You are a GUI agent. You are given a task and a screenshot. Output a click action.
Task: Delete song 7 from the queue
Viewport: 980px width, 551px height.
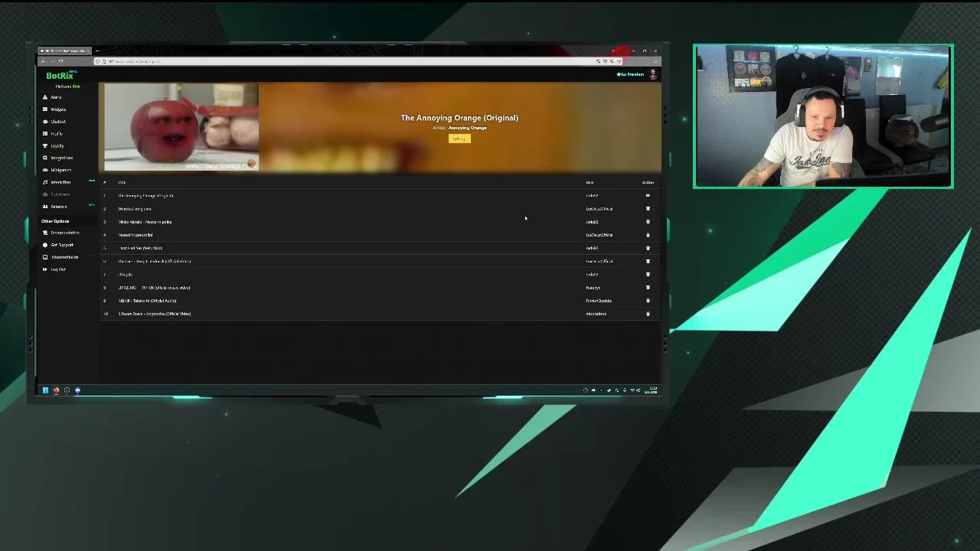pos(648,274)
